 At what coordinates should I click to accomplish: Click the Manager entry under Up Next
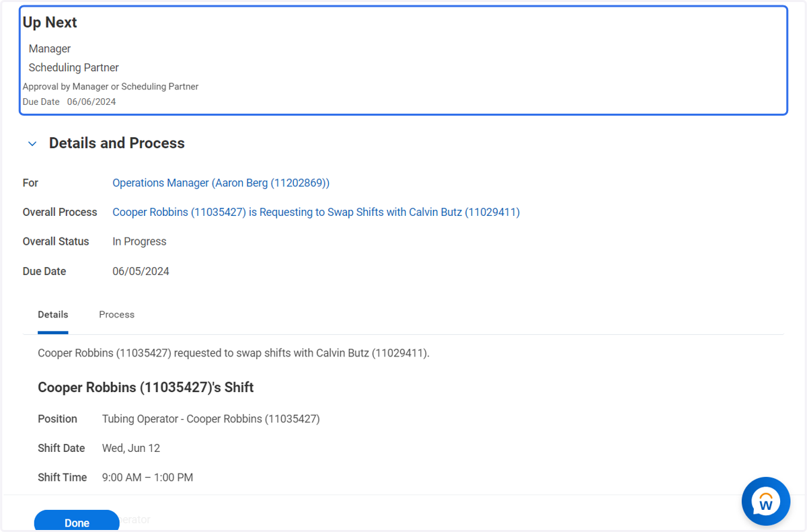tap(50, 49)
